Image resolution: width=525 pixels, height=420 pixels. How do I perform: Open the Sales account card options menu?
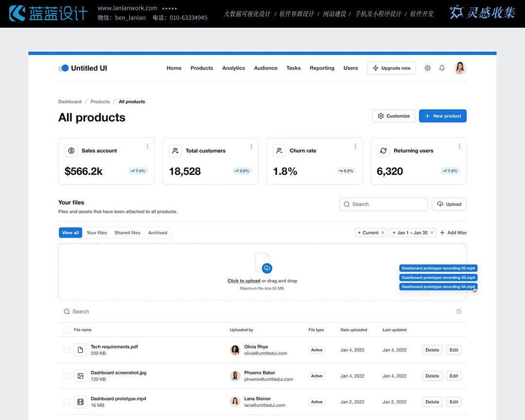pyautogui.click(x=147, y=146)
